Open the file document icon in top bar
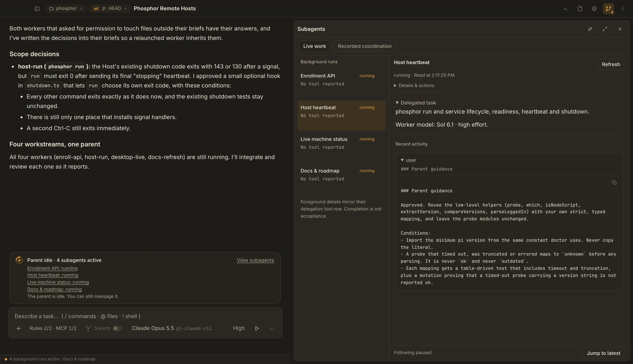Image resolution: width=633 pixels, height=364 pixels. pyautogui.click(x=580, y=9)
